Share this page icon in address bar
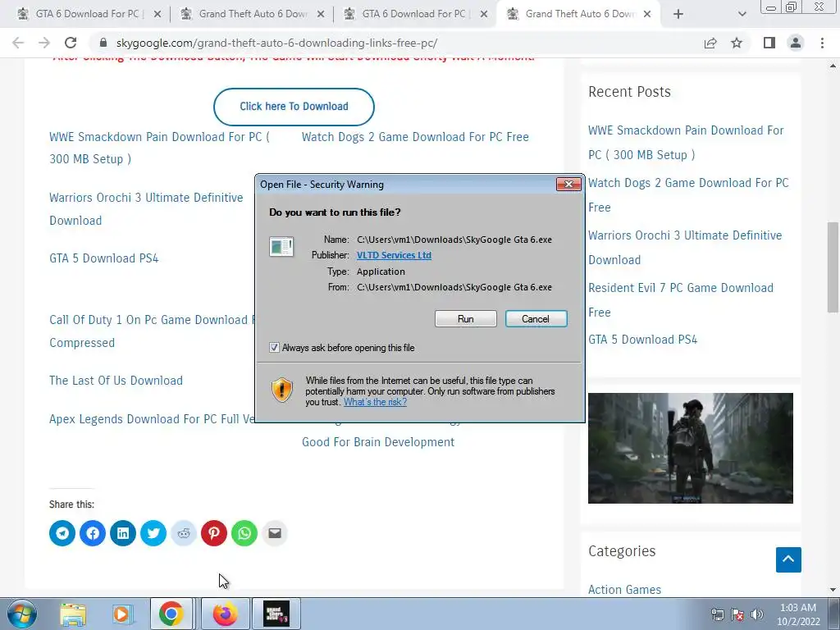840x630 pixels. pyautogui.click(x=710, y=43)
